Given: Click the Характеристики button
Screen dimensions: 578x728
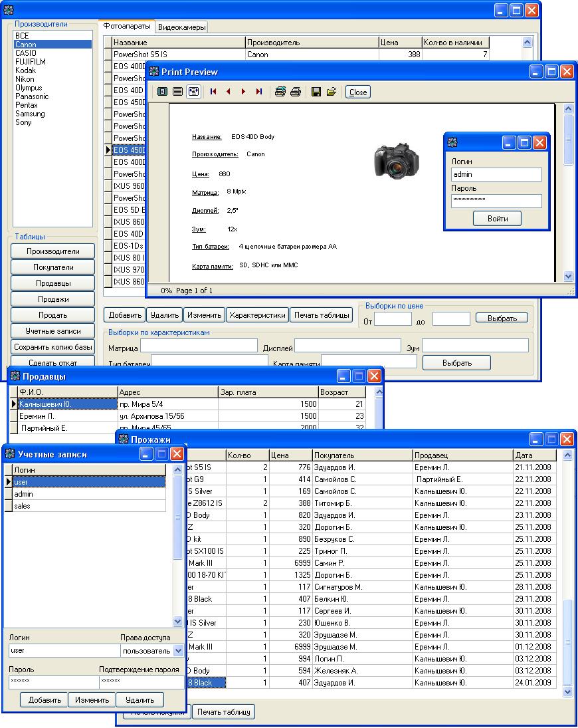Looking at the screenshot, I should (258, 314).
